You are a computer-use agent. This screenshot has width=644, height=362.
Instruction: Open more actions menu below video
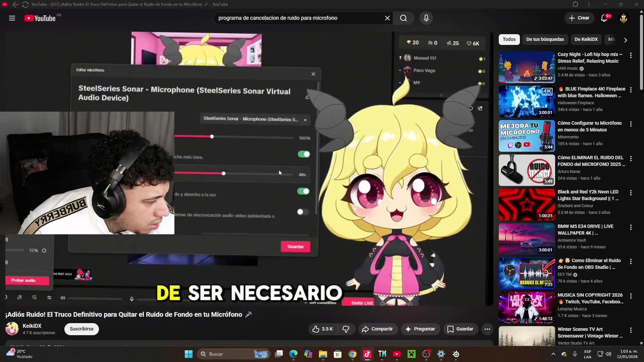pyautogui.click(x=487, y=329)
